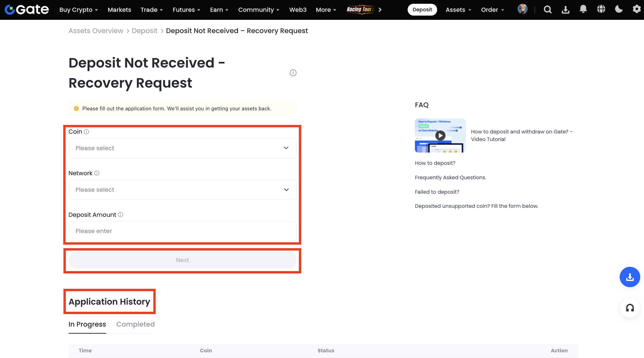The height and width of the screenshot is (358, 644).
Task: Click the headset support chat button
Action: tap(630, 308)
